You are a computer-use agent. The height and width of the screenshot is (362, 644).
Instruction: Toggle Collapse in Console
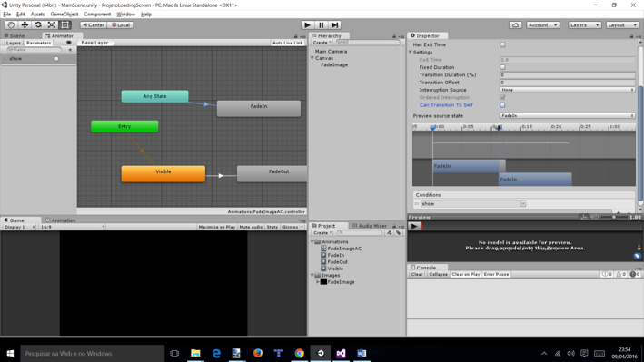438,274
